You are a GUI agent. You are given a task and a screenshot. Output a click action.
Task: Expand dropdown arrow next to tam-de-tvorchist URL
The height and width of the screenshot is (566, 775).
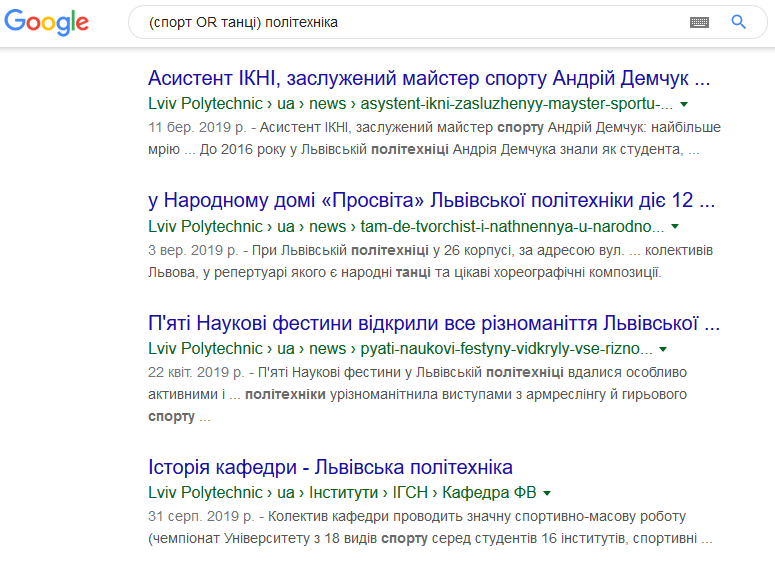tap(675, 226)
